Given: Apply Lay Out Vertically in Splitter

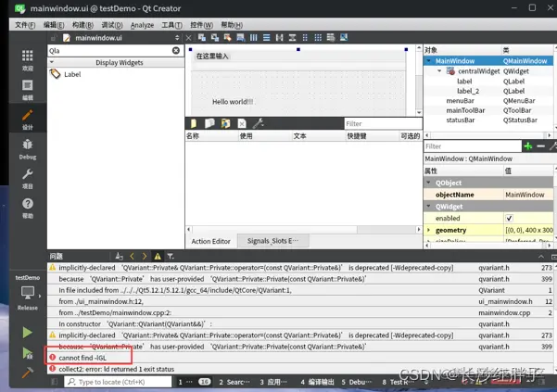Looking at the screenshot, I should click(x=292, y=37).
